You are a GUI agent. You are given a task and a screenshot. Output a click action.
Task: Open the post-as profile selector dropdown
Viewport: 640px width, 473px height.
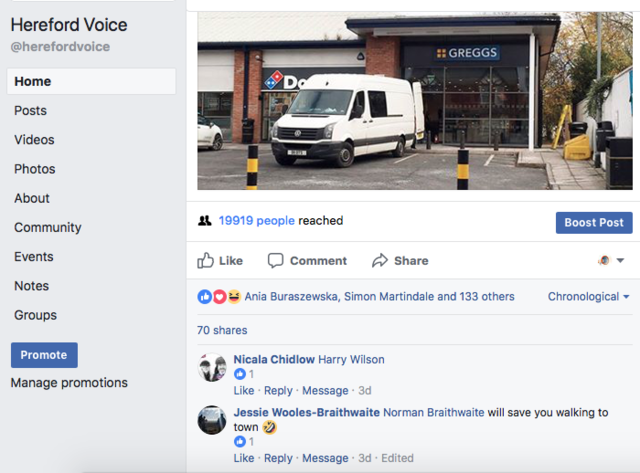click(x=610, y=261)
